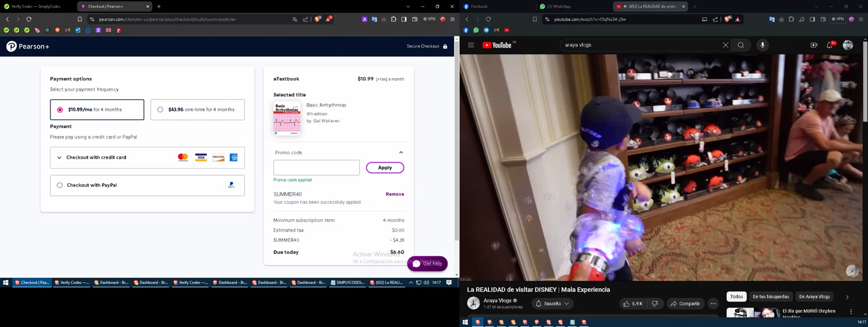
Task: Click the Telegram bookmark icon
Action: click(486, 30)
